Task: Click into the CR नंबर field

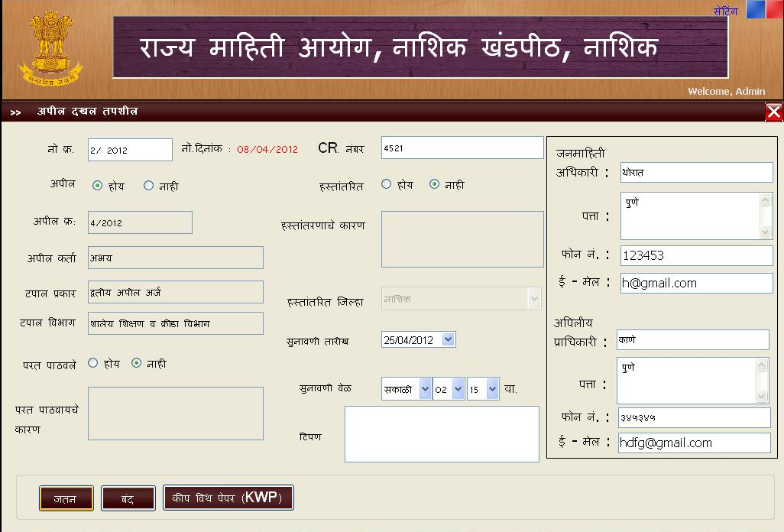Action: [462, 148]
